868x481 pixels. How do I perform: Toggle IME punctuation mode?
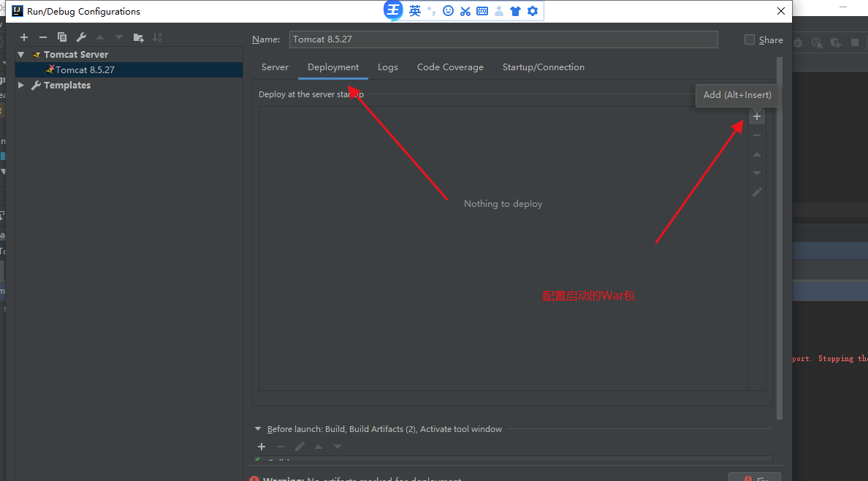coord(431,10)
